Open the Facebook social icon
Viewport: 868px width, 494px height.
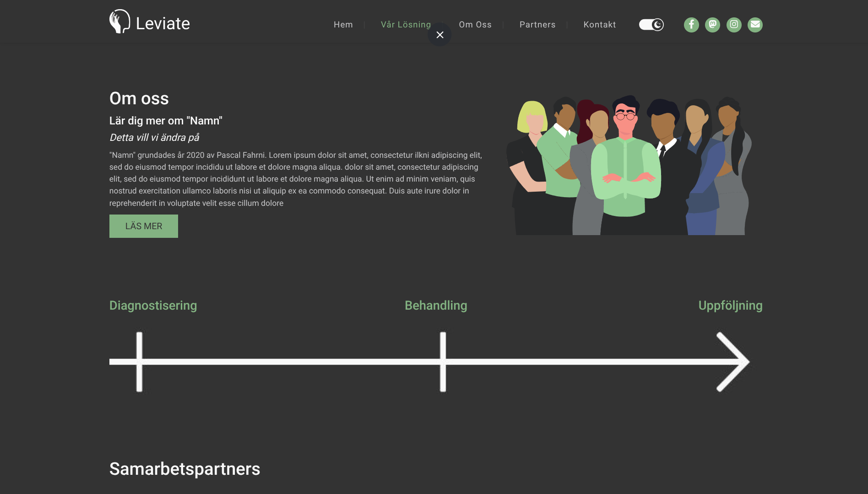coord(691,25)
